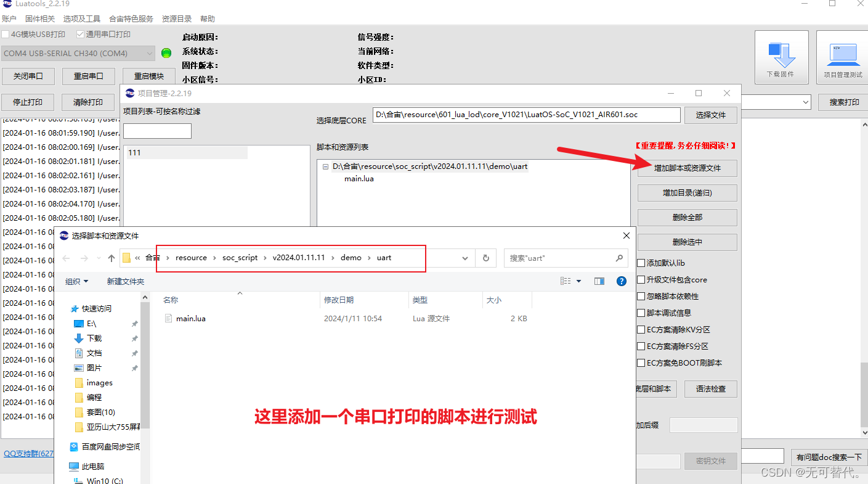Click the search magnifier in file dialog

coord(620,258)
